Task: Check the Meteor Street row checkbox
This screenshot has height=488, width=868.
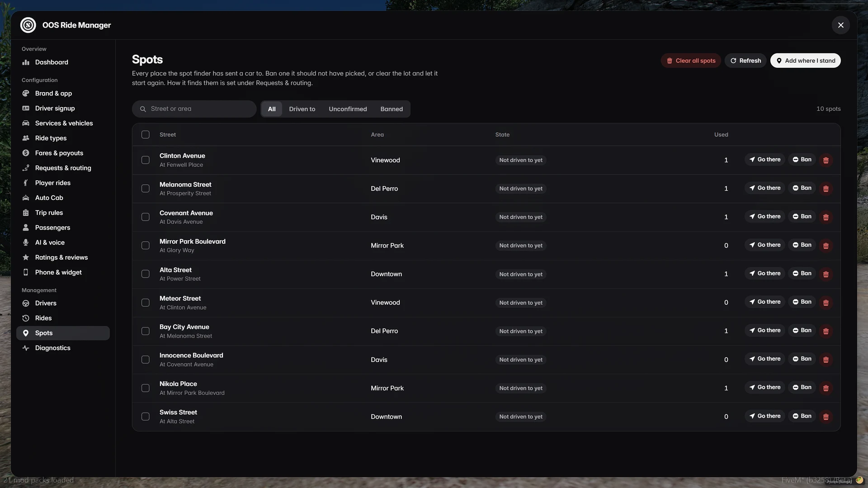Action: (x=145, y=302)
